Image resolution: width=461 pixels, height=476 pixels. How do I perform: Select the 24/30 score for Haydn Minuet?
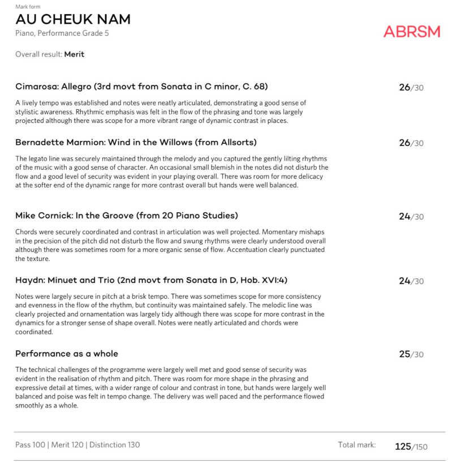pos(411,281)
